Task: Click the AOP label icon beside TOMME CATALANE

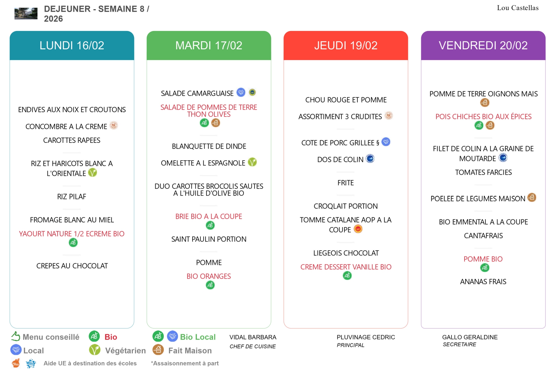Action: coord(358,229)
